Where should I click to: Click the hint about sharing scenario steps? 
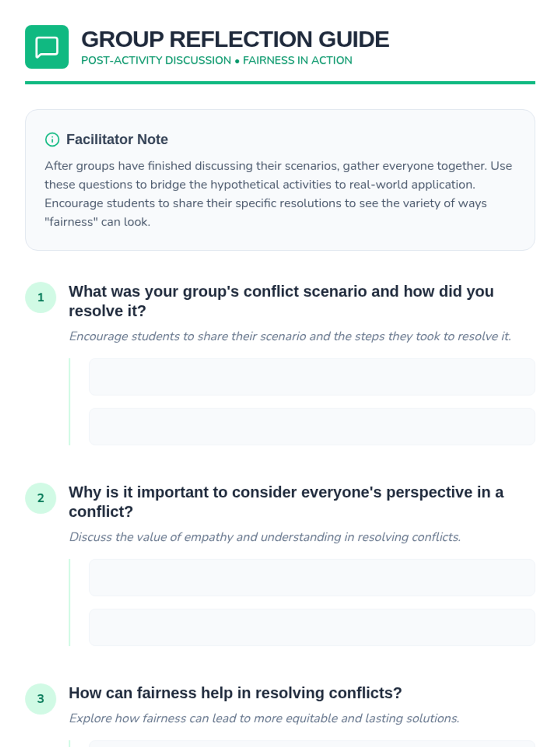coord(290,336)
